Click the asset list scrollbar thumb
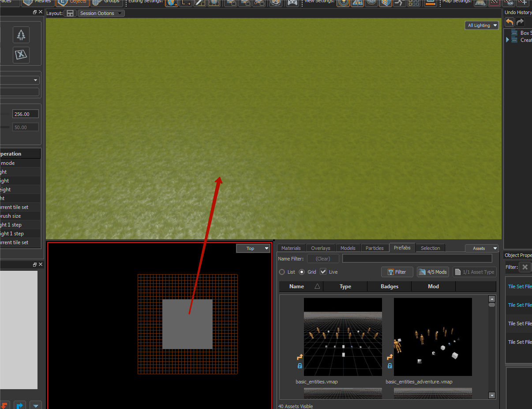Viewport: 532px width, 409px height. [492, 305]
